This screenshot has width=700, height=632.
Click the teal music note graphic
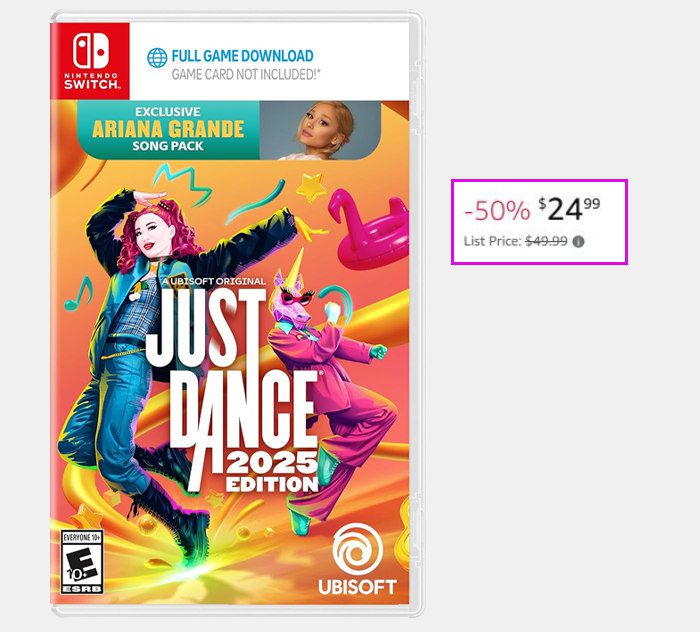pos(79,294)
